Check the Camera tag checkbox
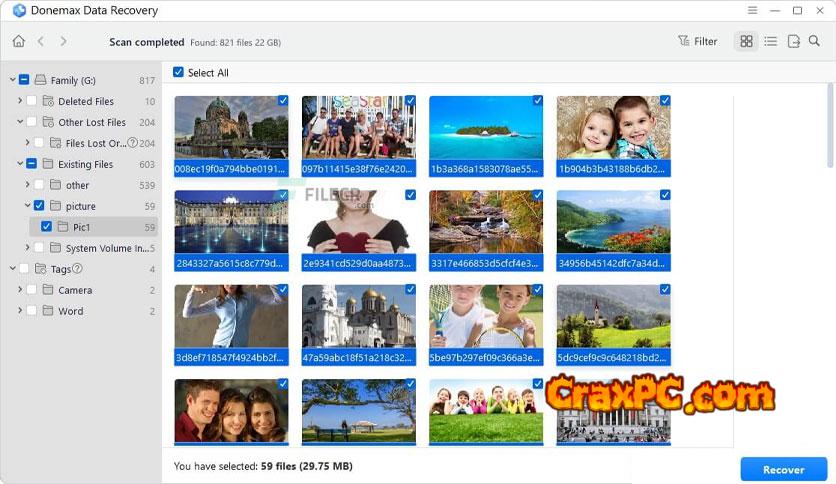 (31, 289)
